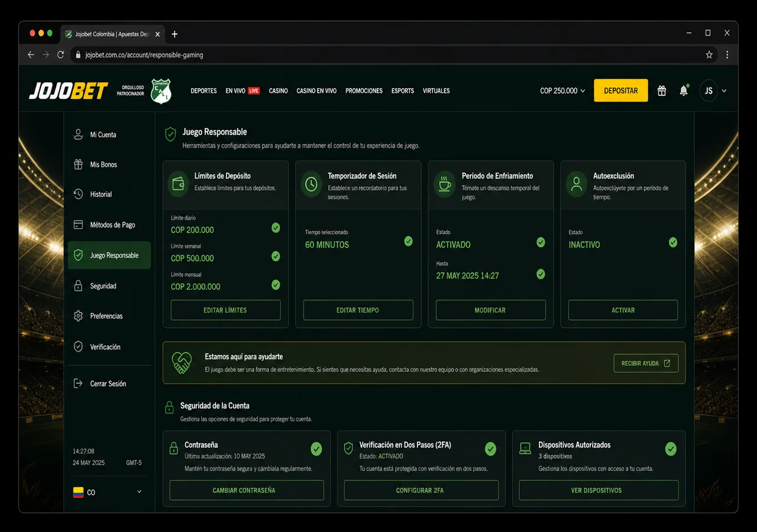The width and height of the screenshot is (757, 532).
Task: Open Casino en Vivo
Action: tap(316, 91)
